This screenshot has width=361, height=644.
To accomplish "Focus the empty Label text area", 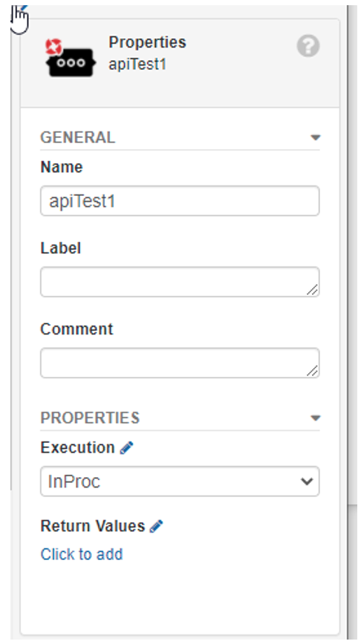I will [180, 282].
